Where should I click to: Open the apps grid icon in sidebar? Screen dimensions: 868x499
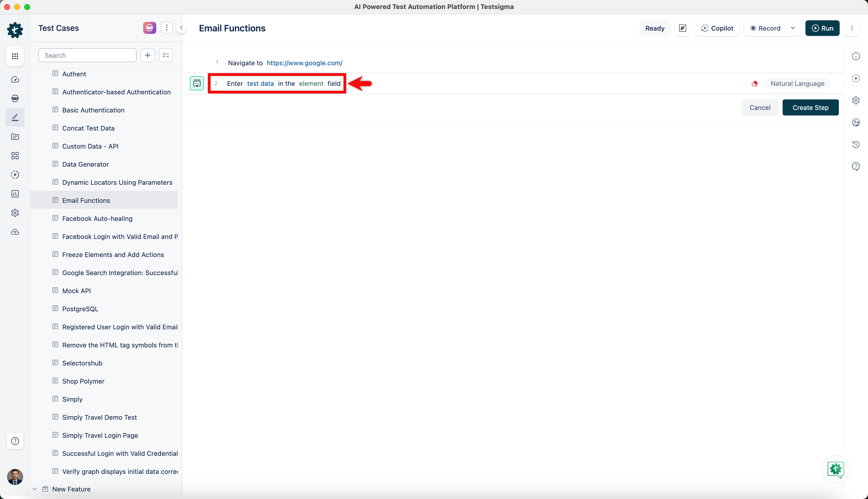click(x=15, y=56)
